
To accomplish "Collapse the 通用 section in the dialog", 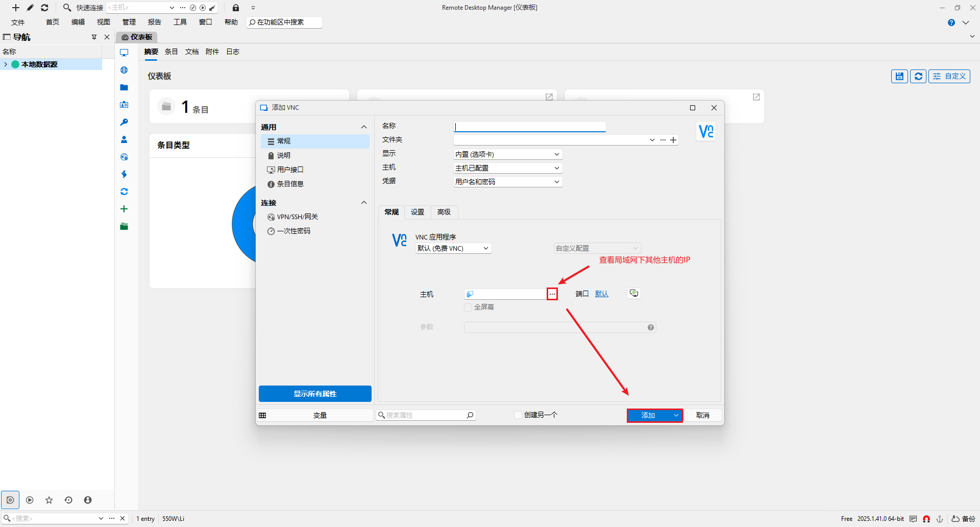I will coord(364,127).
